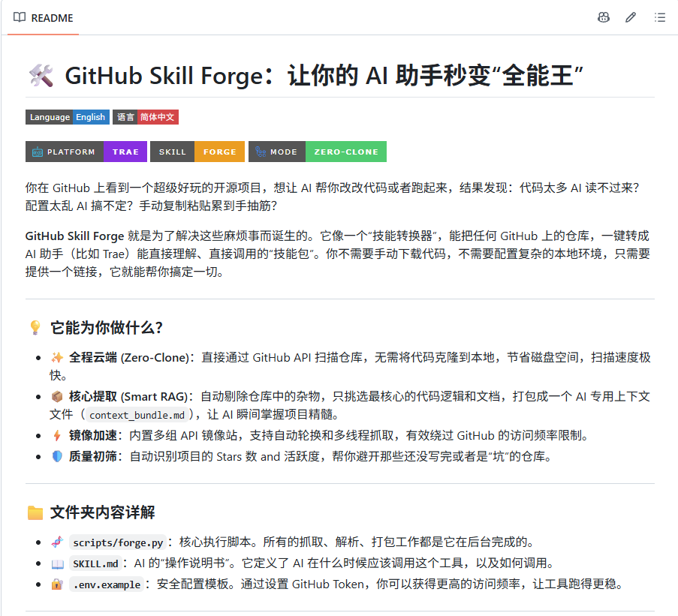
Task: Click the .env.example code label
Action: pos(107,585)
